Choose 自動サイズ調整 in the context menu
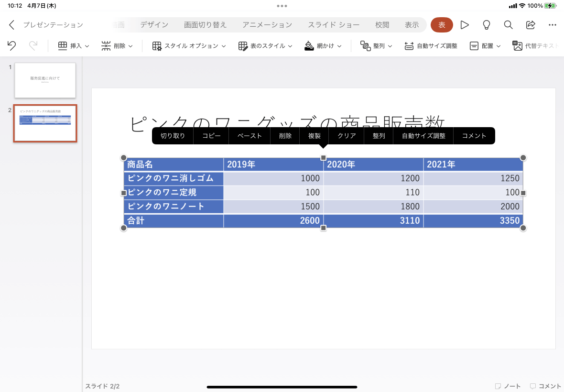The width and height of the screenshot is (564, 392). click(424, 136)
